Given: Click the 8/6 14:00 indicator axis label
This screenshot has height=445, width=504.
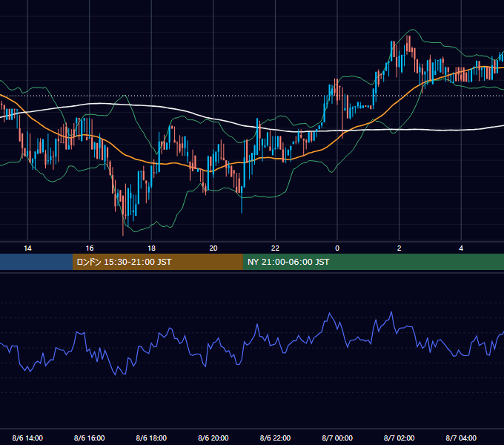Looking at the screenshot, I should [27, 438].
